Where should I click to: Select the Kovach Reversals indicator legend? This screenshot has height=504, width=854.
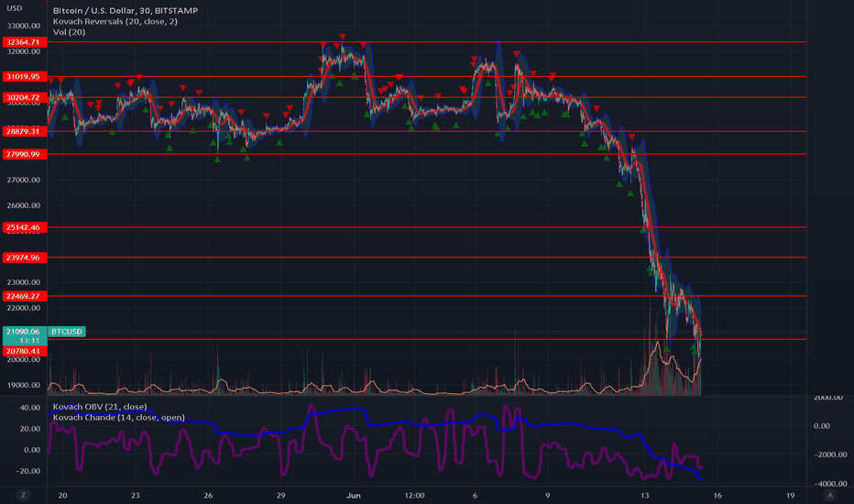(115, 21)
